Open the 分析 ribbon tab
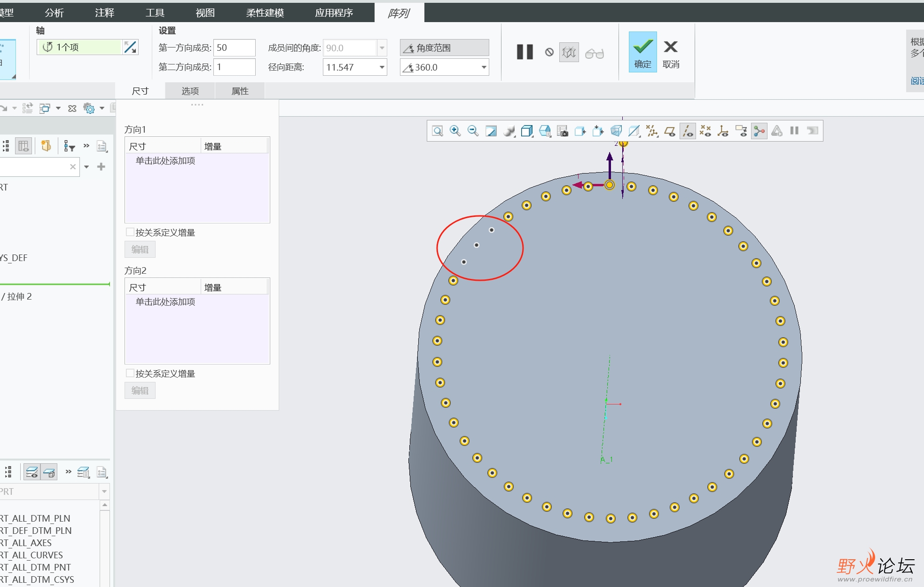The width and height of the screenshot is (924, 587). pos(54,13)
